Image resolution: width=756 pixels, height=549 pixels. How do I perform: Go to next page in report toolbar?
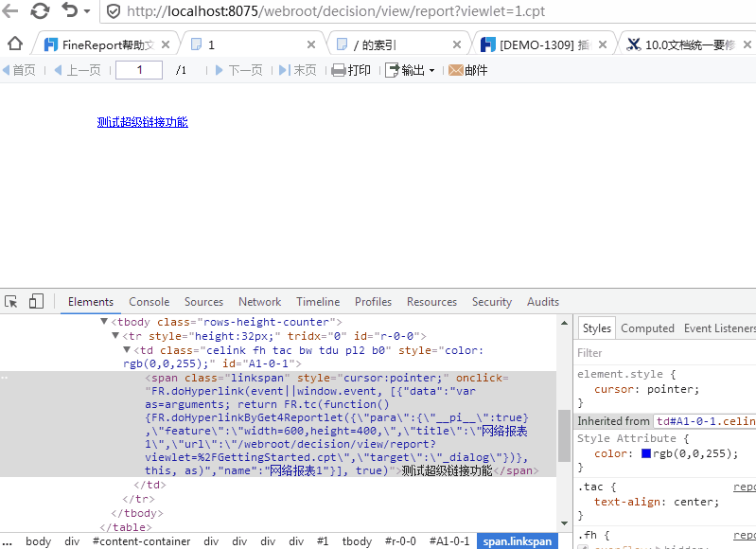click(x=237, y=70)
